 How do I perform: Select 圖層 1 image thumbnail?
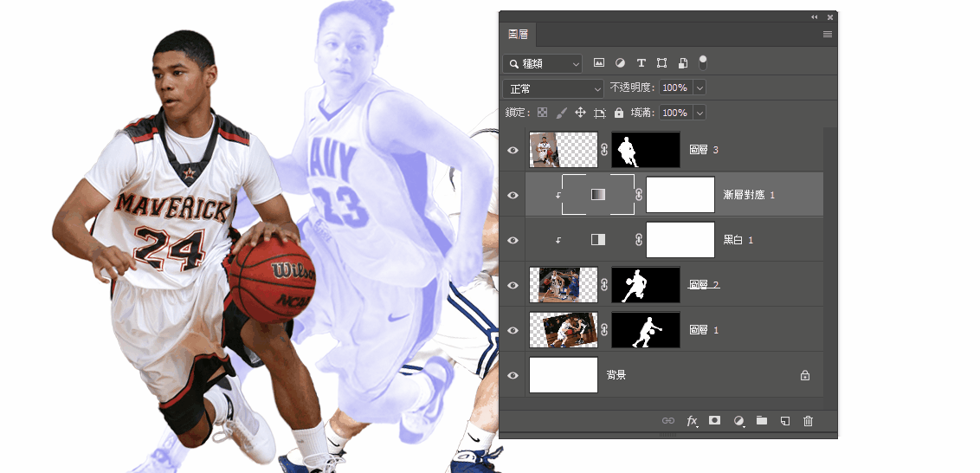564,330
